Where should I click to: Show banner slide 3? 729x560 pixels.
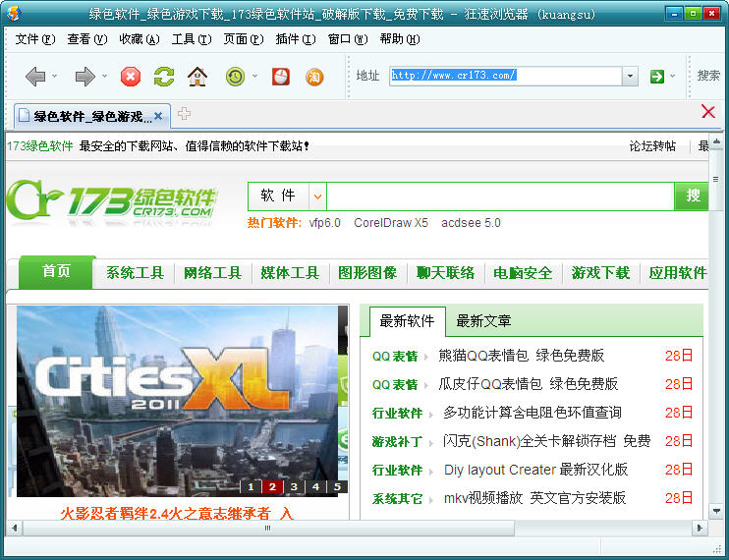tap(294, 486)
